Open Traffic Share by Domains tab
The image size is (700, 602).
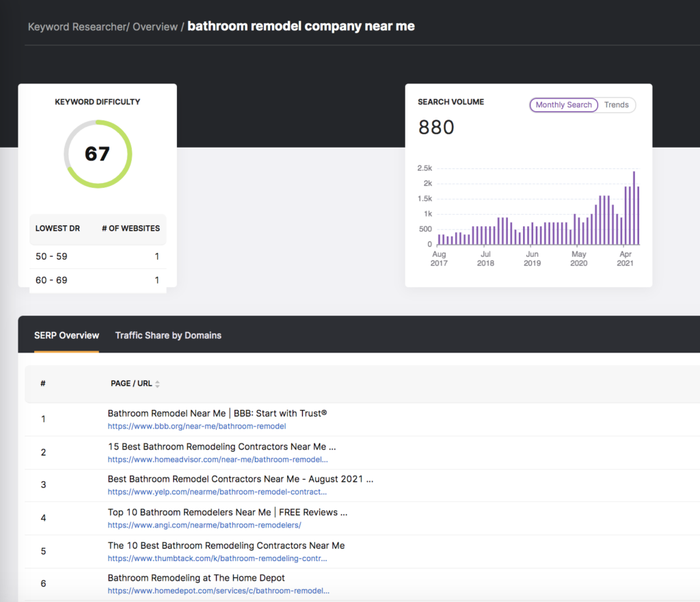pyautogui.click(x=168, y=336)
